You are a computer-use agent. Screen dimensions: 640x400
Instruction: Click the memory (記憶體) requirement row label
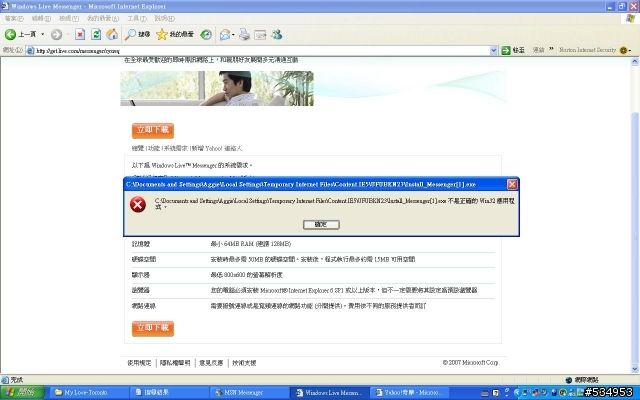tap(141, 244)
